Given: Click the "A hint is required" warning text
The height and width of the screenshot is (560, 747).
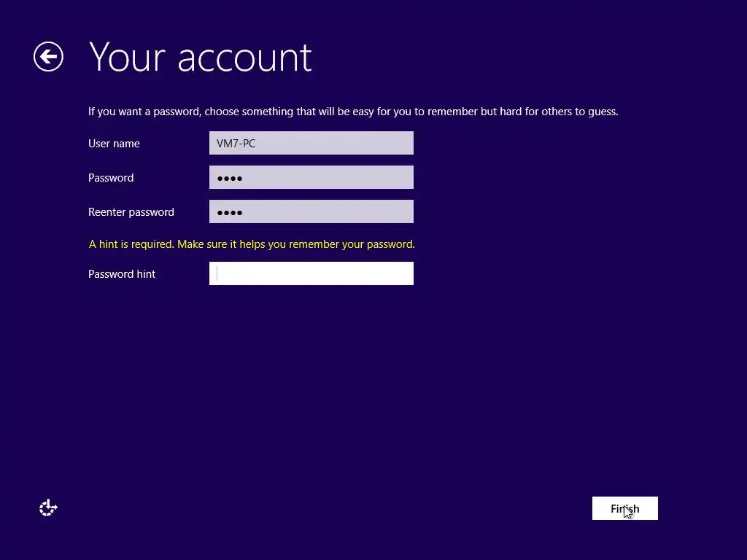Looking at the screenshot, I should pyautogui.click(x=252, y=244).
